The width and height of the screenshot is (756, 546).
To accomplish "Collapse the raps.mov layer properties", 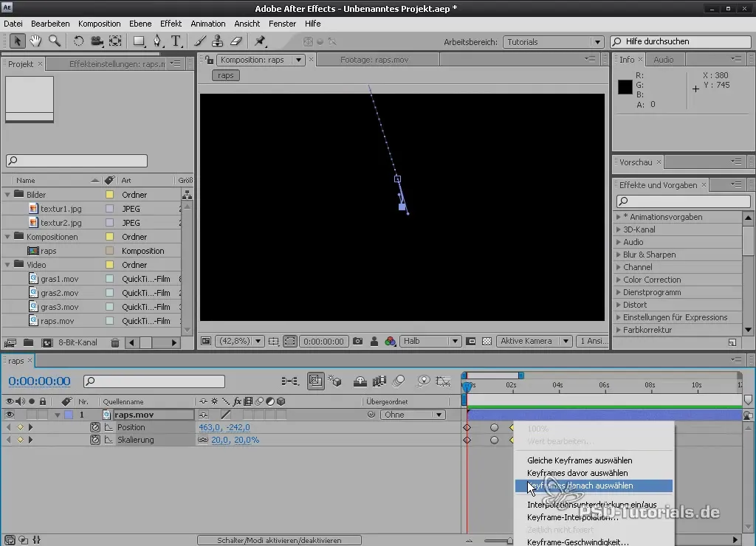I will (x=58, y=415).
